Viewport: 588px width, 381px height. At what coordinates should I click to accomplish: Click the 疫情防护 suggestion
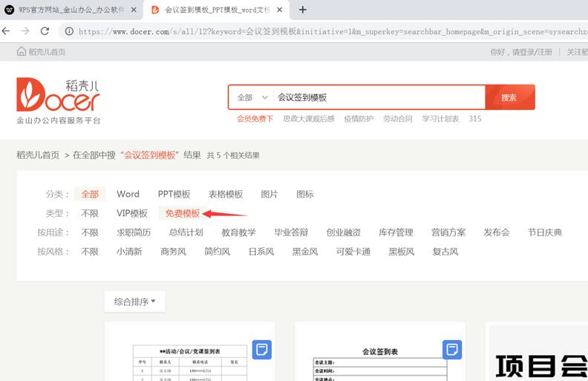click(x=359, y=119)
